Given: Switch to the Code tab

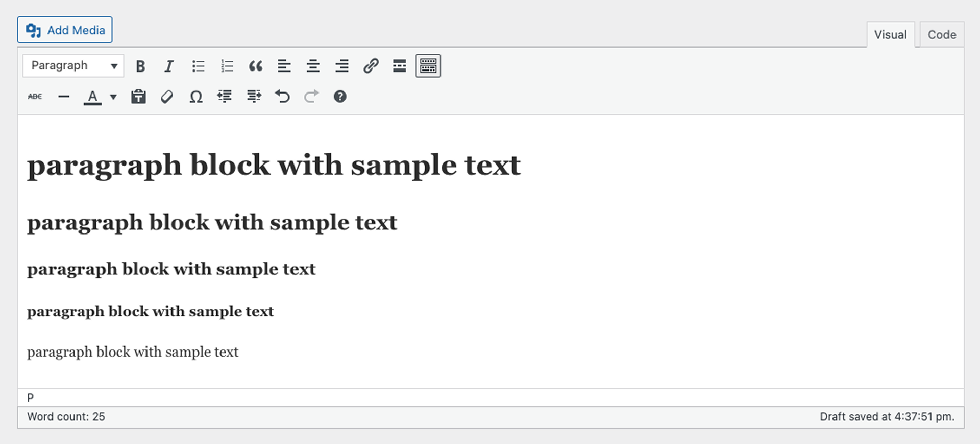Looking at the screenshot, I should click(942, 35).
